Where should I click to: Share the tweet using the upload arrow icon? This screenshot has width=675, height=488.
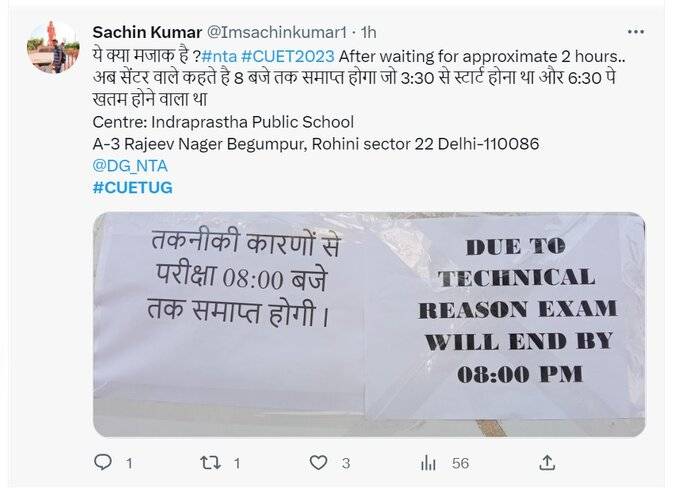[547, 463]
